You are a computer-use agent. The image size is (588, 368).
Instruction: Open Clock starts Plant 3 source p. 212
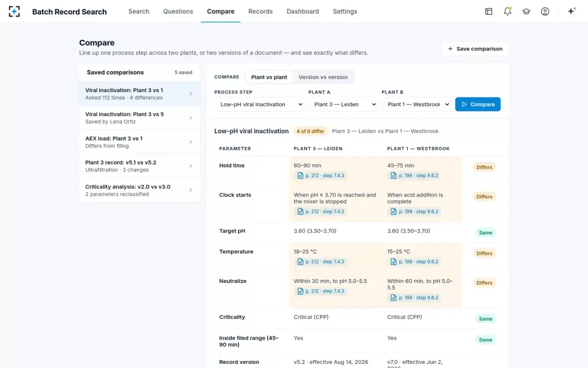click(x=321, y=212)
